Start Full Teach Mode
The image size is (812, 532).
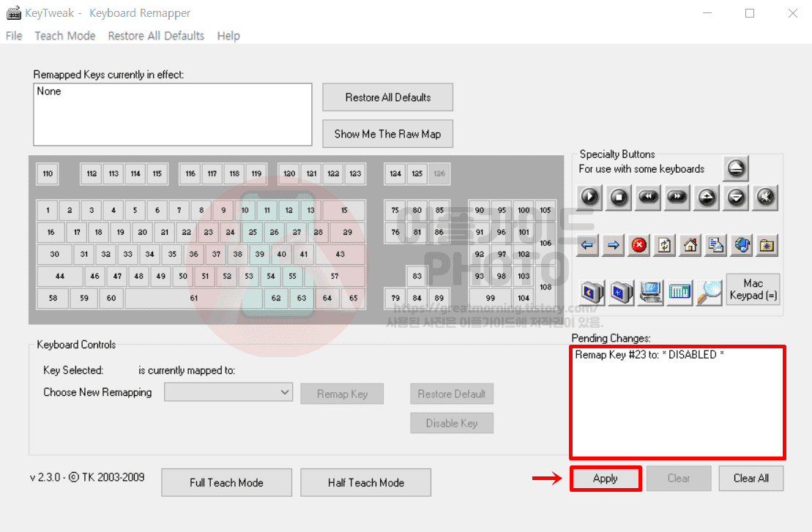point(226,482)
